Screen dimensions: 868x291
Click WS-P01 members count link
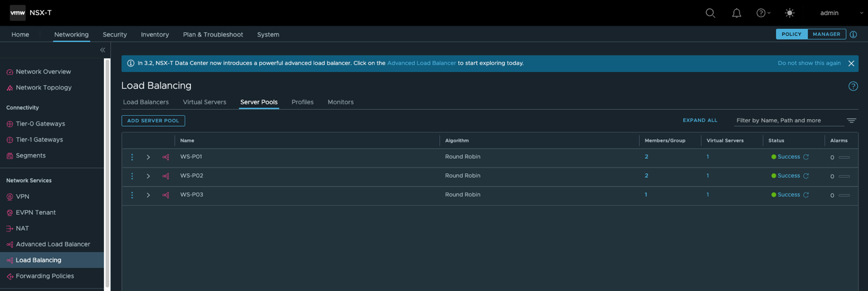pos(646,157)
